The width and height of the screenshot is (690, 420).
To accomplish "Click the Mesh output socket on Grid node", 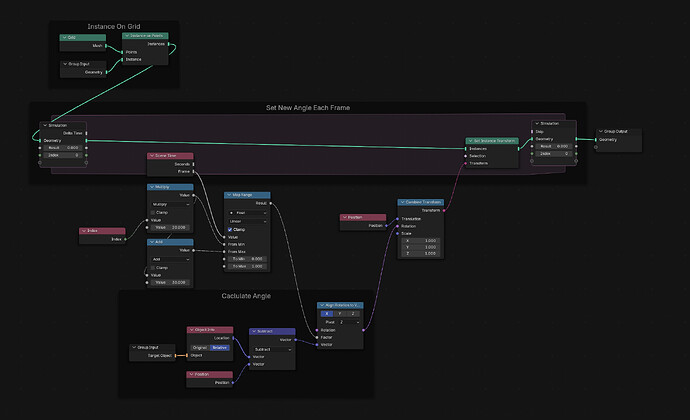I will [106, 46].
